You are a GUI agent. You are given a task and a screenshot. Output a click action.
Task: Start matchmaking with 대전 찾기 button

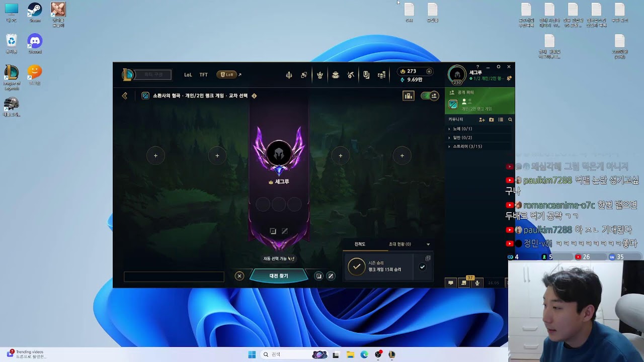point(279,276)
